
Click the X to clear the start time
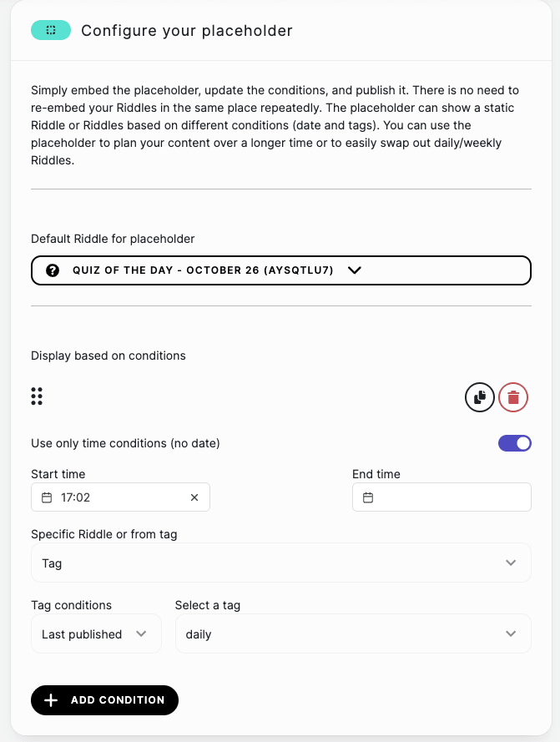point(194,497)
